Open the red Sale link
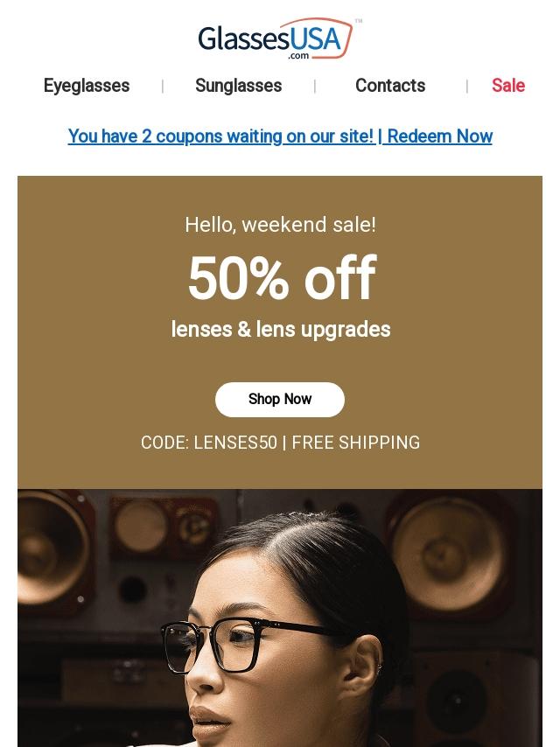The image size is (560, 747). pos(507,86)
